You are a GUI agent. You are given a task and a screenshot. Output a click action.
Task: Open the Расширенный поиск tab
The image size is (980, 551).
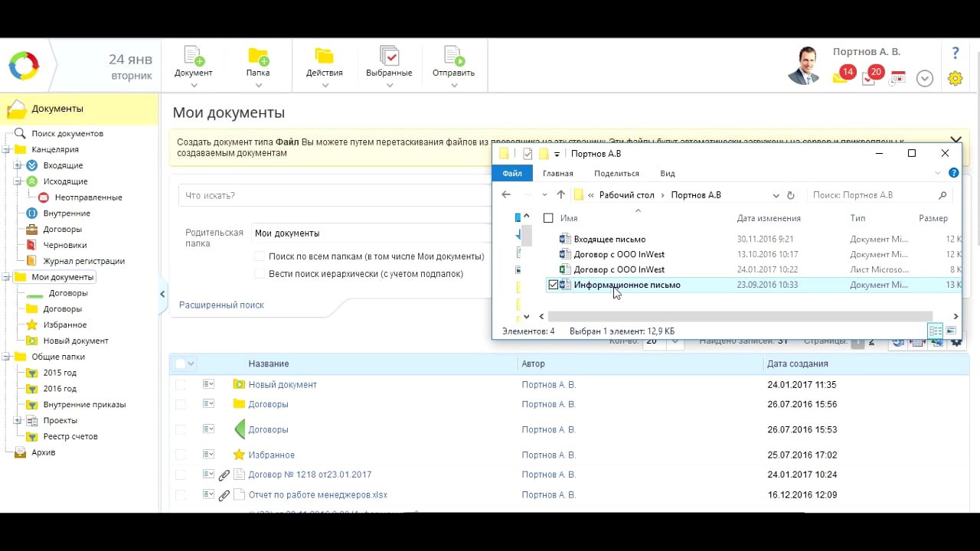tap(221, 305)
